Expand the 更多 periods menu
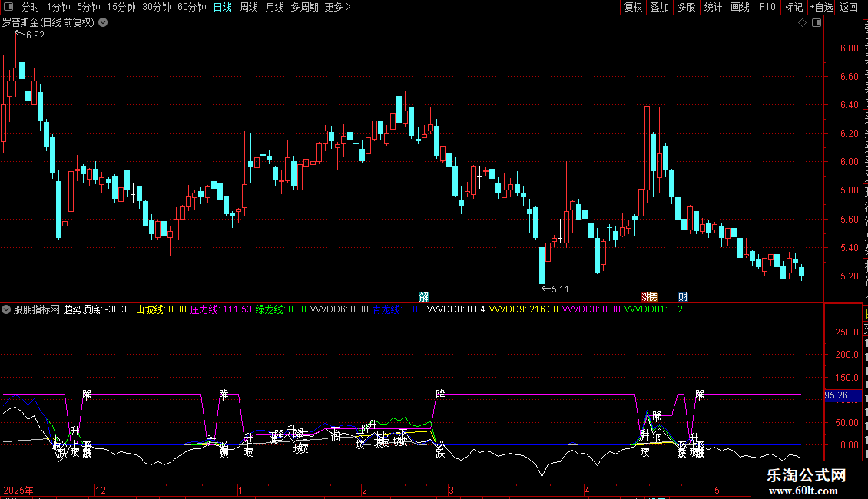This screenshot has width=868, height=499. click(337, 7)
